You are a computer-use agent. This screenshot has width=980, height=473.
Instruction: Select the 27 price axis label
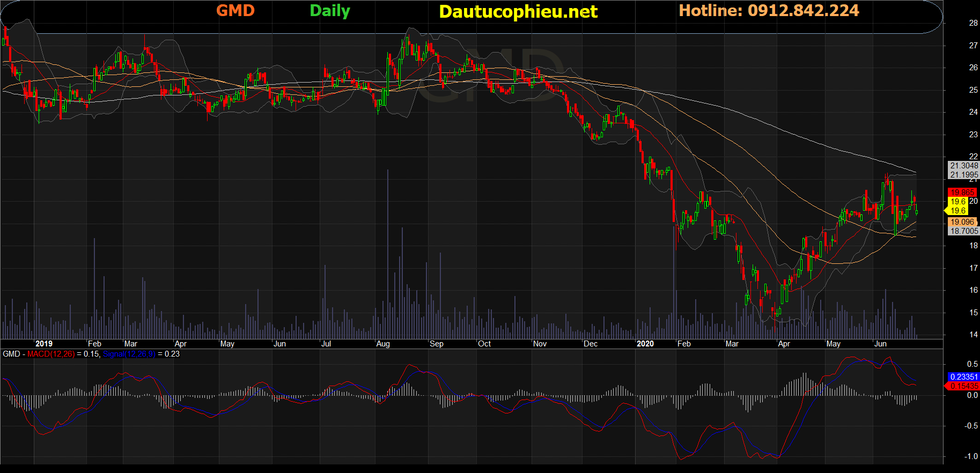973,46
